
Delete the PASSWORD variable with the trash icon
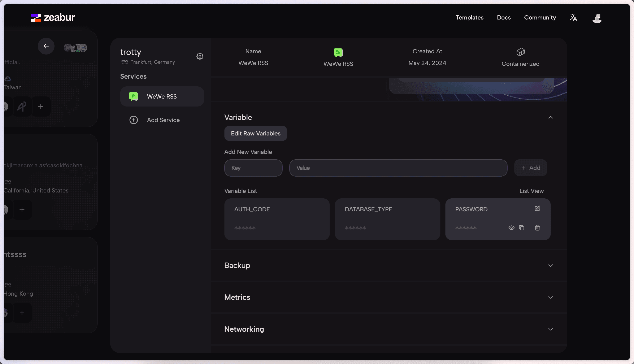(x=537, y=228)
